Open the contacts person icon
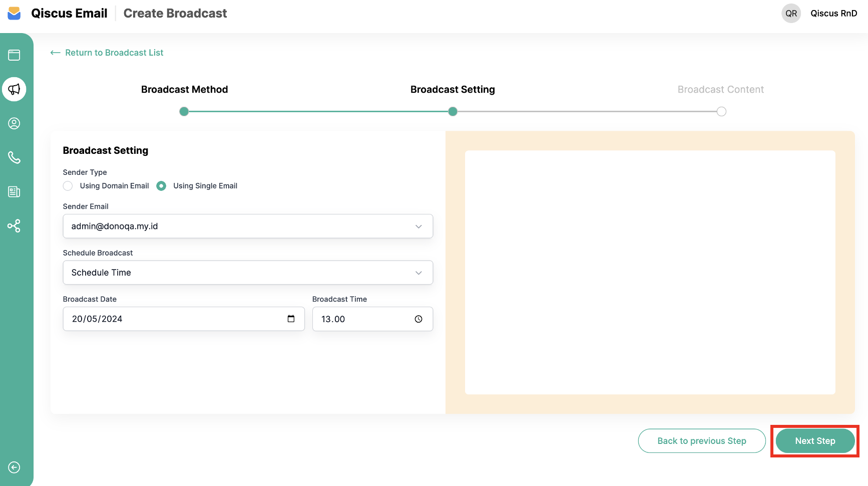The height and width of the screenshot is (486, 868). (14, 123)
